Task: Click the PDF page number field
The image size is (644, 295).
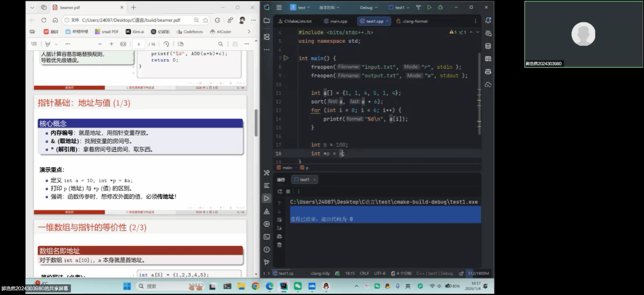Action: pos(139,44)
